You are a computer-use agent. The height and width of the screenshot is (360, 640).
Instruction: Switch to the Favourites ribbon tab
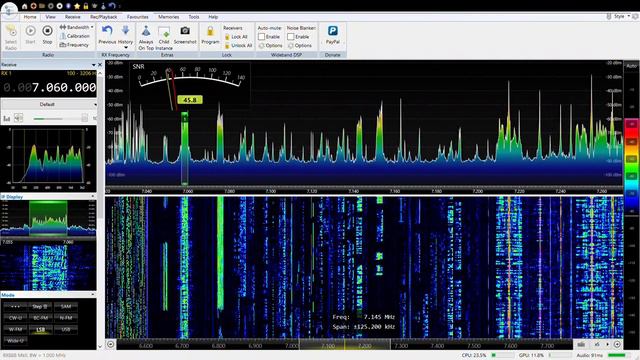pyautogui.click(x=138, y=17)
